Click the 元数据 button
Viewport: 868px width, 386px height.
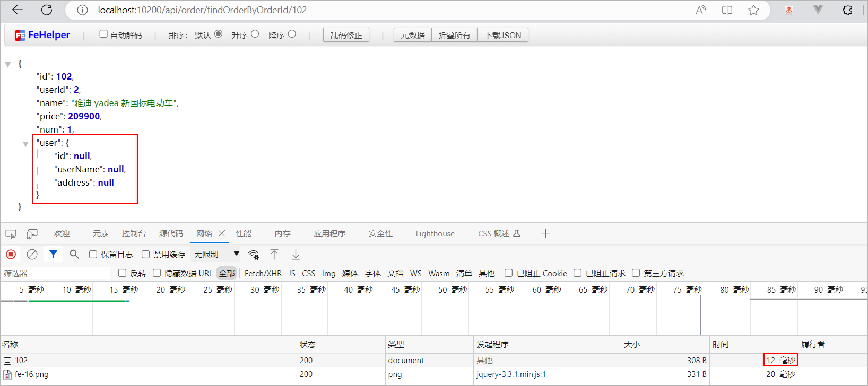413,35
